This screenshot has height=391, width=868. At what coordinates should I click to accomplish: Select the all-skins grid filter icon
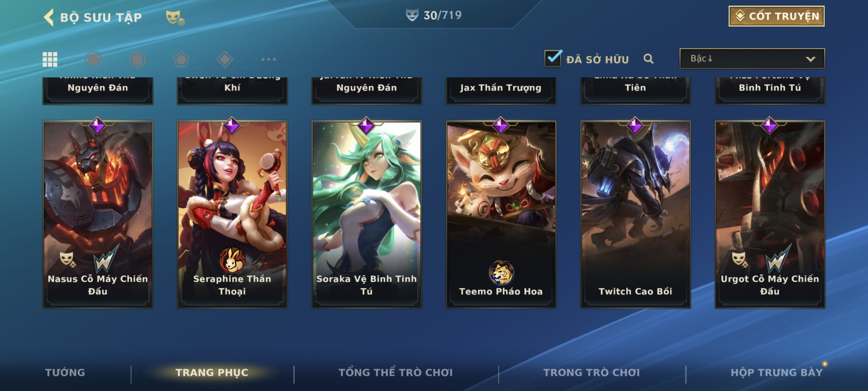pyautogui.click(x=50, y=59)
